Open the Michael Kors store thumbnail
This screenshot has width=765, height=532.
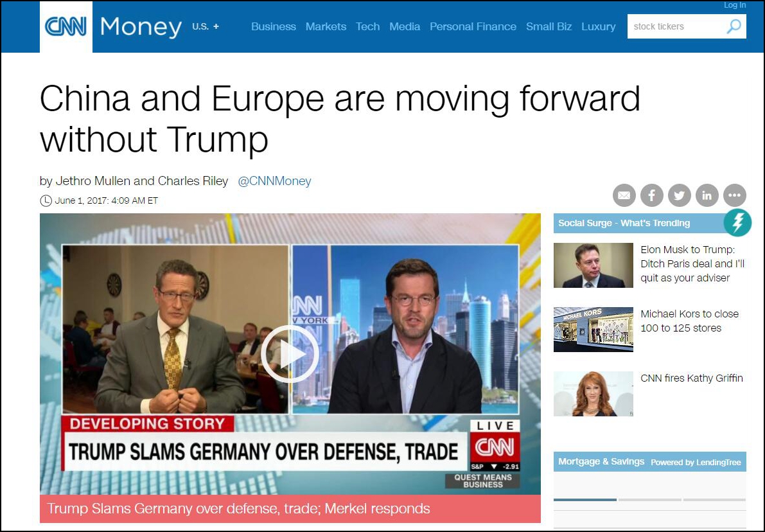594,330
